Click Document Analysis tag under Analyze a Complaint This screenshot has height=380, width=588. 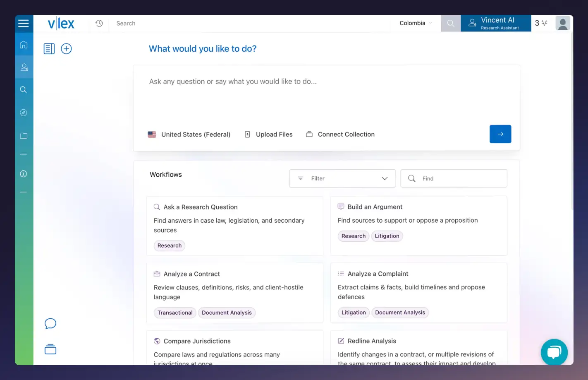pyautogui.click(x=400, y=313)
